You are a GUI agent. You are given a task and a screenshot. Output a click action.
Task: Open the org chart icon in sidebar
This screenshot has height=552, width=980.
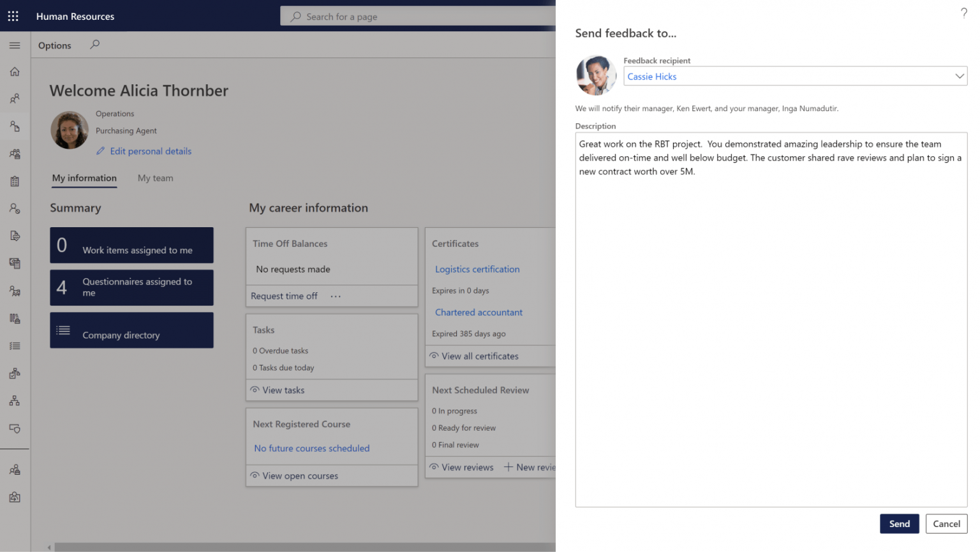pos(14,400)
